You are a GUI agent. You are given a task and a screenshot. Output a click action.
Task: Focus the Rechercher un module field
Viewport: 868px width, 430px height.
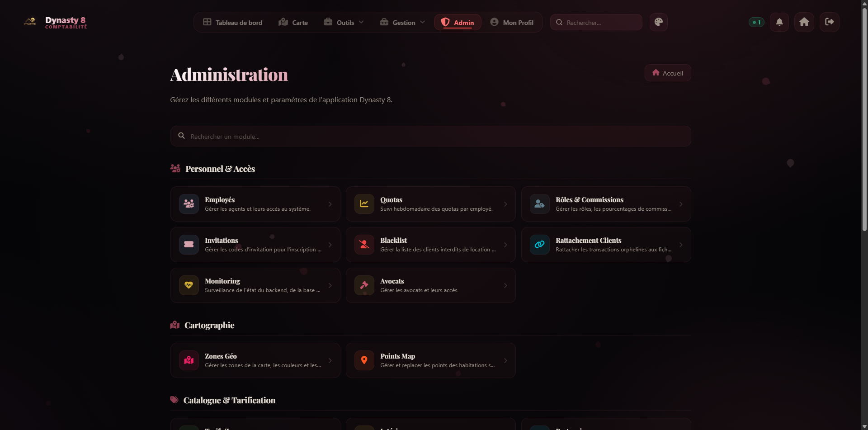pos(430,136)
